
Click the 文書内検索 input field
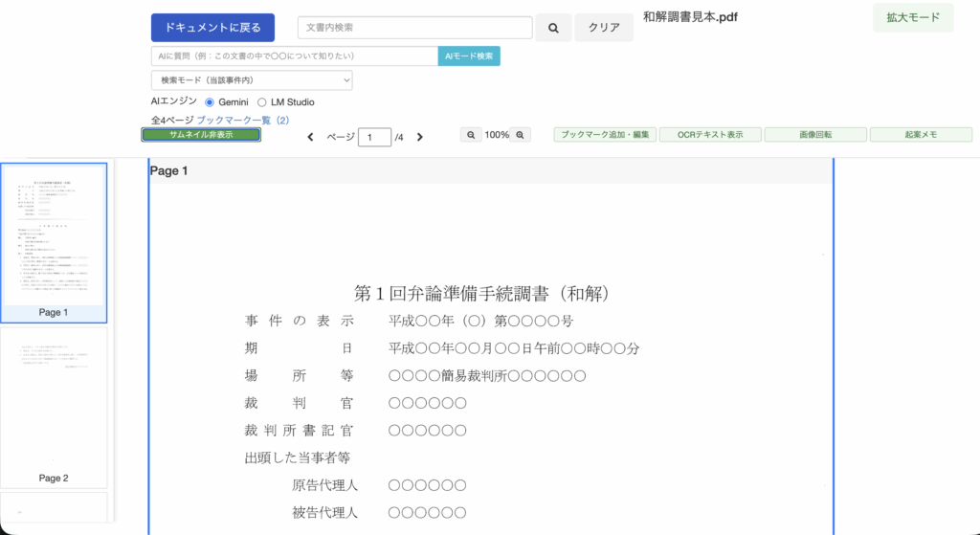414,28
